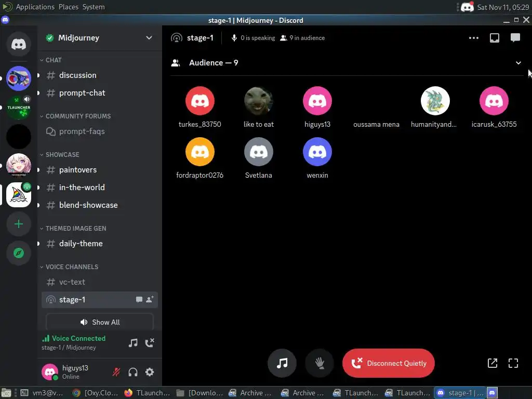The height and width of the screenshot is (399, 532).
Task: Open the TLauncher server icon
Action: (18, 108)
